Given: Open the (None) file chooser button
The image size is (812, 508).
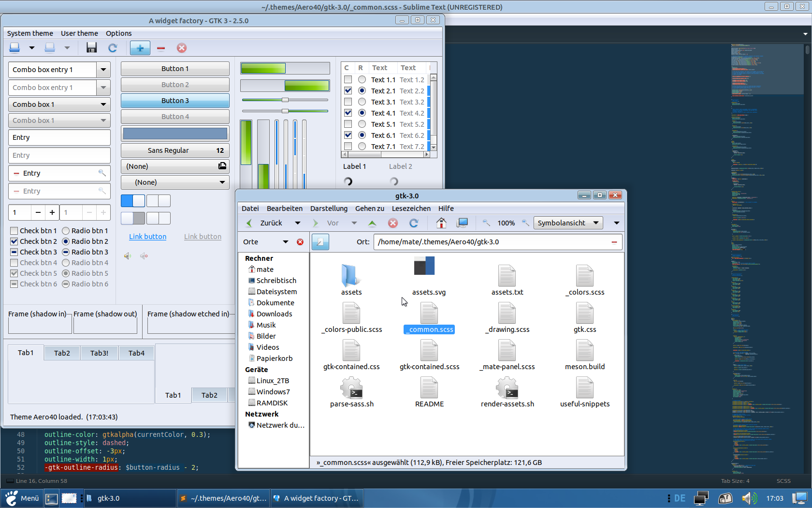Looking at the screenshot, I should click(175, 166).
